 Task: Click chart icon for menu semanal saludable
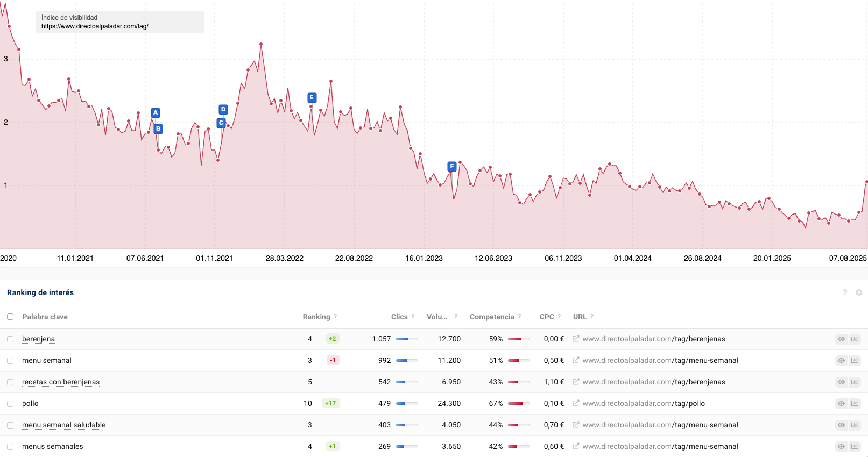click(855, 425)
